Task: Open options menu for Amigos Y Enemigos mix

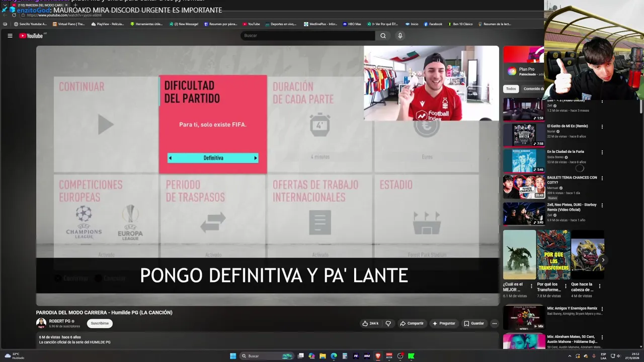Action: tap(602, 309)
